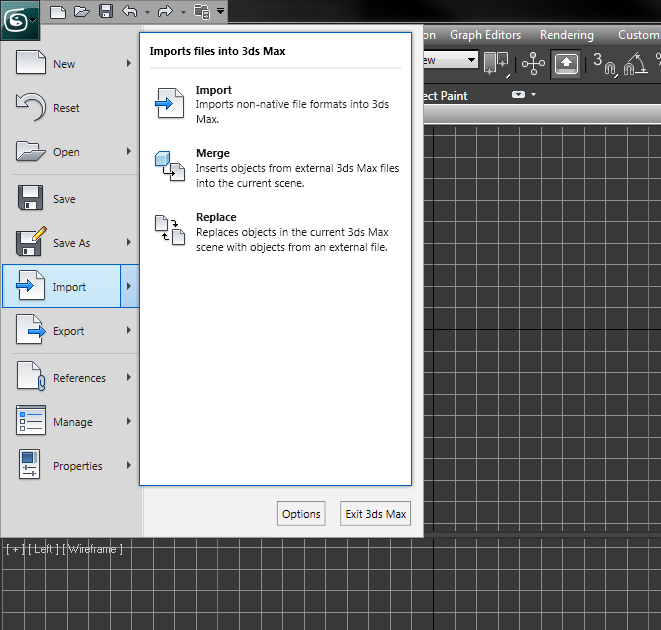Click the Undo arrow icon
Image resolution: width=661 pixels, height=630 pixels.
pos(130,11)
